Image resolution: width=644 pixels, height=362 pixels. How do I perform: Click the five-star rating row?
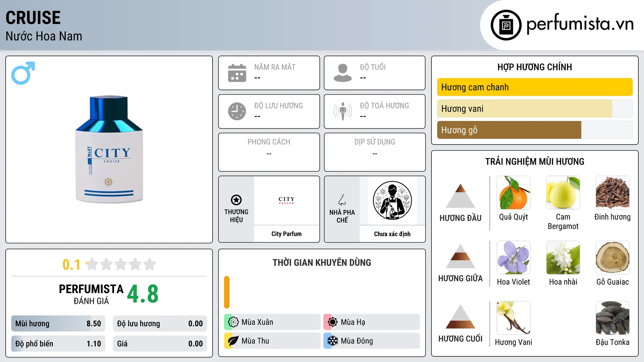click(121, 264)
